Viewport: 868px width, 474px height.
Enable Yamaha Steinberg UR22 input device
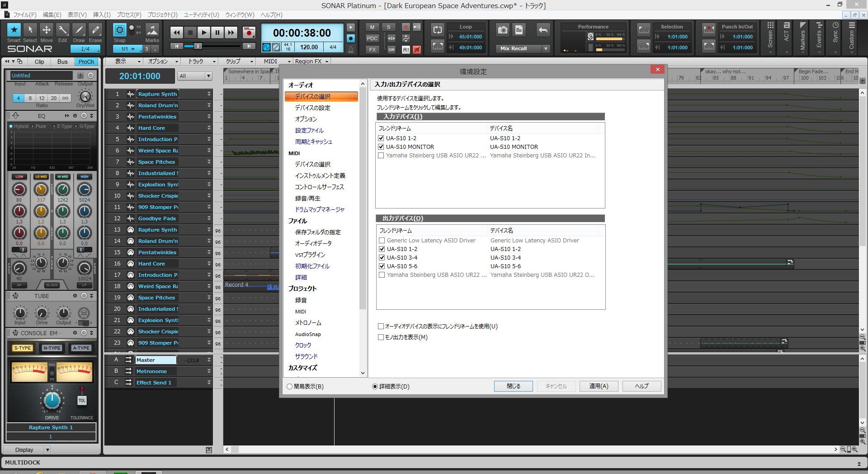(x=381, y=156)
